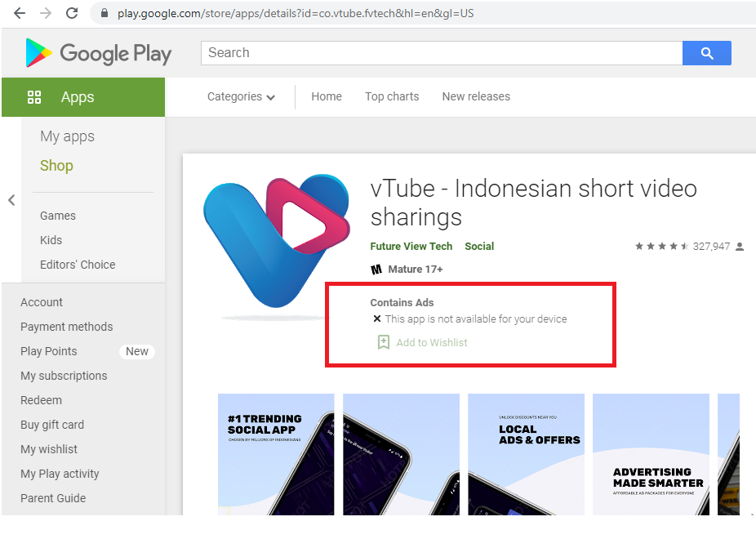Open the Account page
The width and height of the screenshot is (756, 539).
pos(42,302)
